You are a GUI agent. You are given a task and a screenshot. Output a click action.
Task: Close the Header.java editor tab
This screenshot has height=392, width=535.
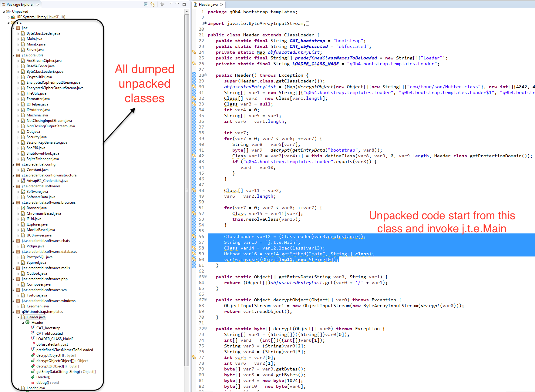[x=222, y=5]
